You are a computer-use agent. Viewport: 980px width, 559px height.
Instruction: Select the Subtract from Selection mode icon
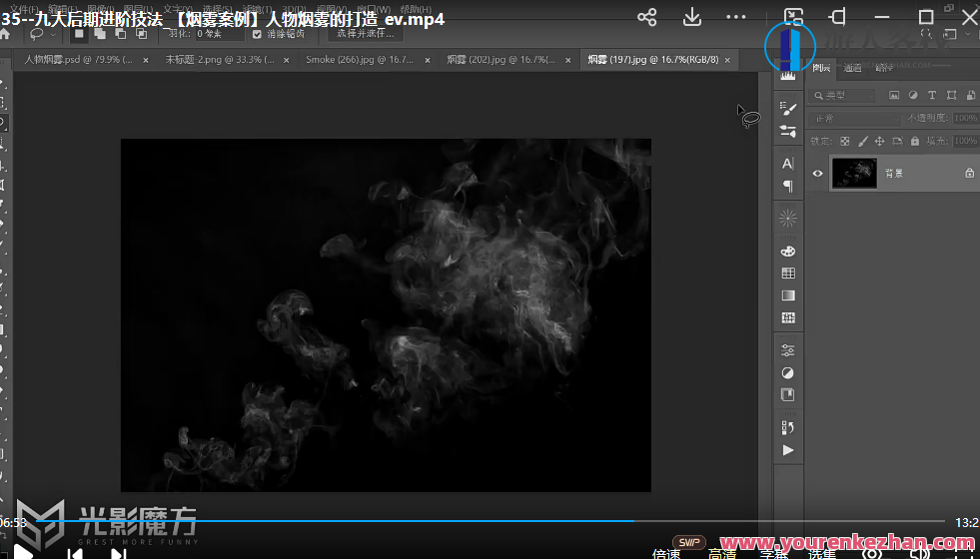point(121,34)
